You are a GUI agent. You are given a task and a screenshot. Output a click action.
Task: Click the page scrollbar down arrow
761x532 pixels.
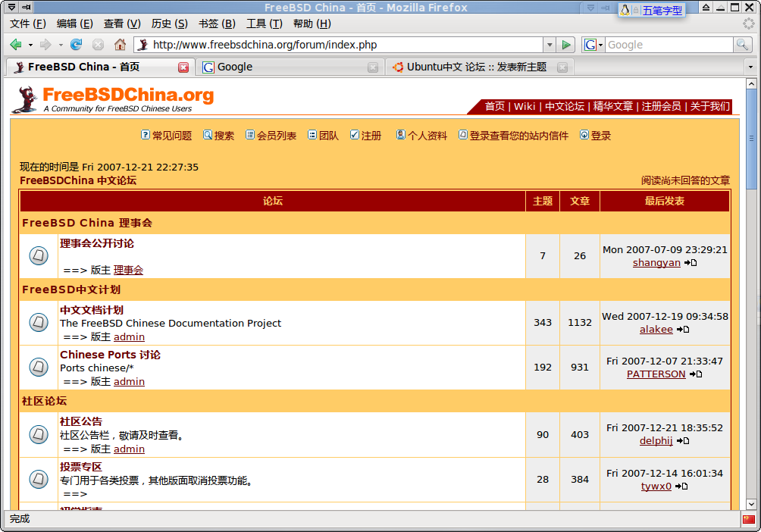(x=751, y=504)
